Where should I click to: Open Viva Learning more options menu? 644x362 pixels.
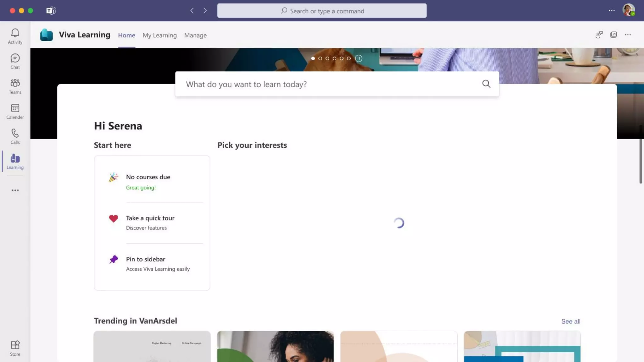coord(628,35)
